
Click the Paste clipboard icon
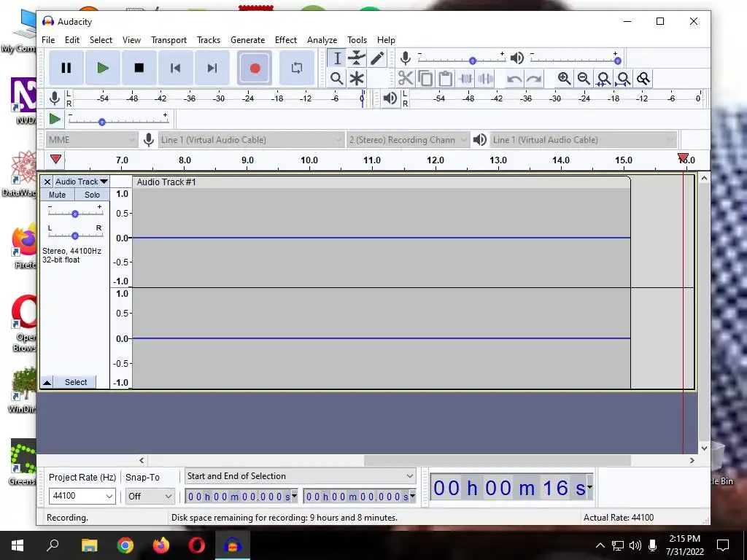click(x=446, y=79)
